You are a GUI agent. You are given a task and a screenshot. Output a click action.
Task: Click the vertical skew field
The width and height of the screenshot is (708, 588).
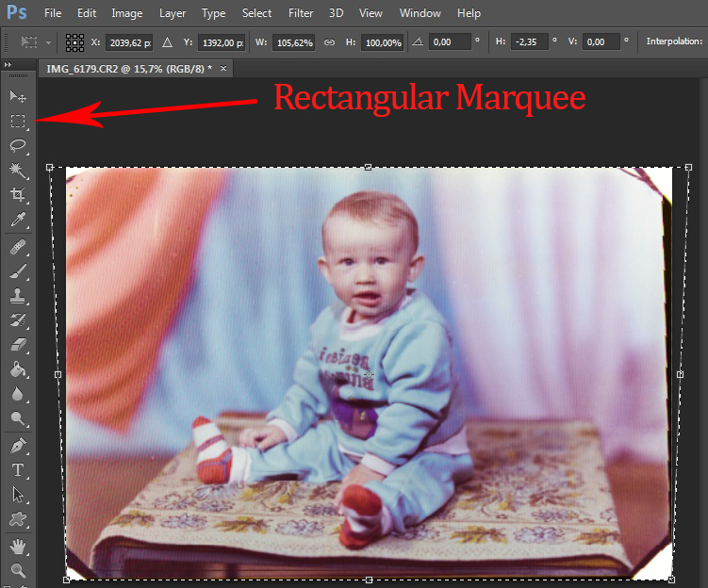tap(601, 42)
